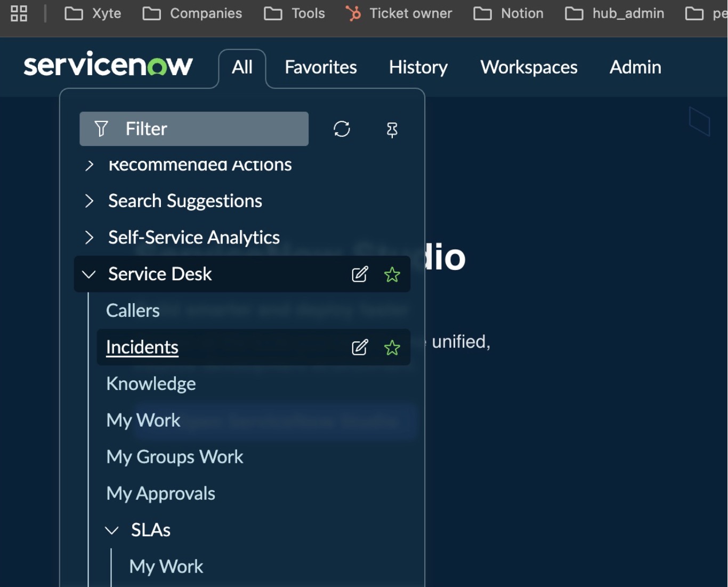Viewport: 728px width, 587px height.
Task: Expand the Self-Service Analytics chevron
Action: pyautogui.click(x=90, y=237)
